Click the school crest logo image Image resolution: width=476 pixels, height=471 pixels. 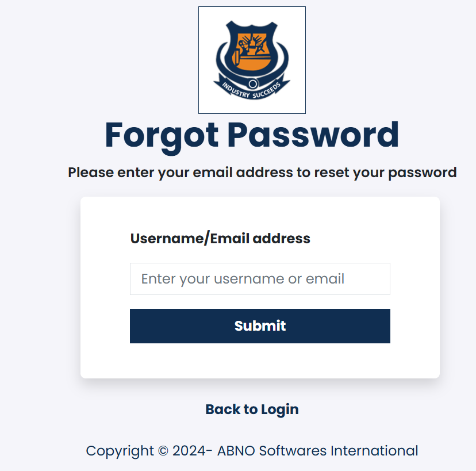[x=252, y=60]
